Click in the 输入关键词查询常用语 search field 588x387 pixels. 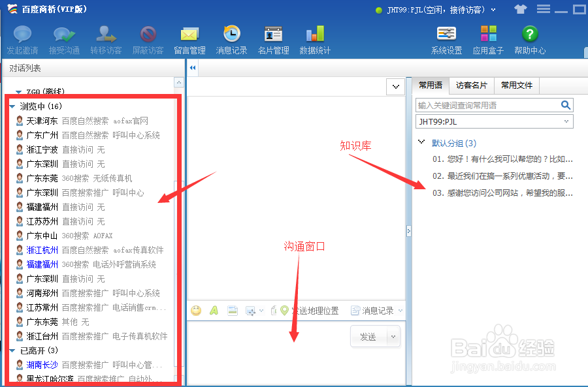[487, 105]
